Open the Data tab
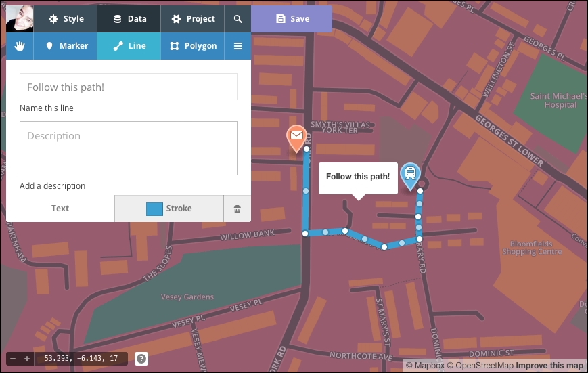This screenshot has height=373, width=588. pos(129,19)
